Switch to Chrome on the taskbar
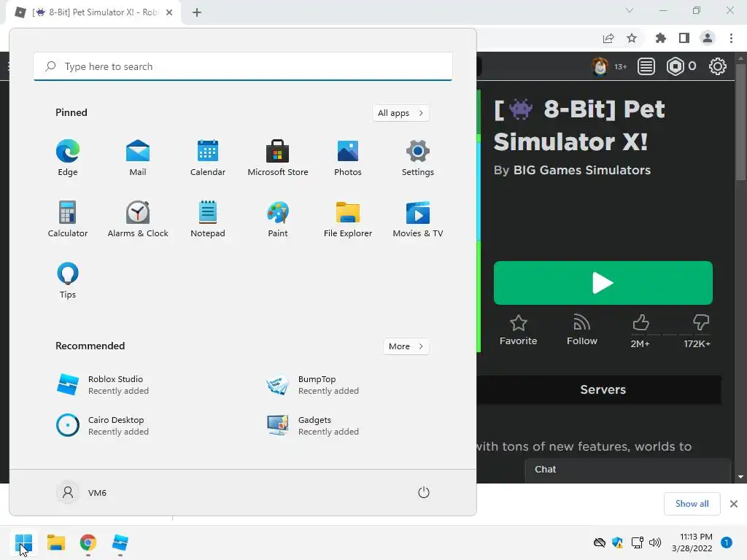Screen dimensions: 747x560 88,542
